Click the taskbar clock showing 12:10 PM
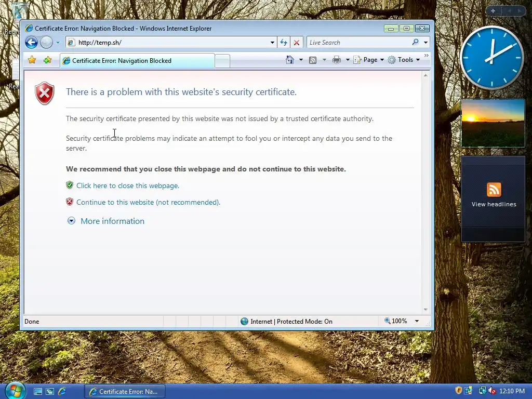Viewport: 532px width, 399px height. [512, 391]
